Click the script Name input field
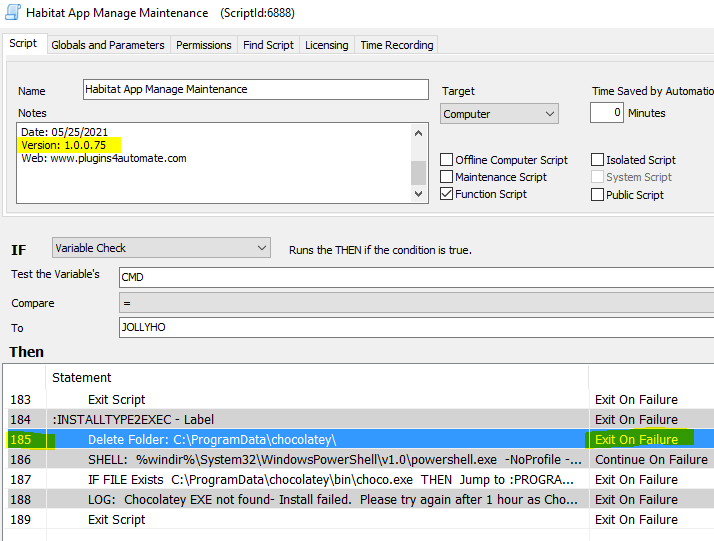The image size is (714, 541). pyautogui.click(x=255, y=90)
